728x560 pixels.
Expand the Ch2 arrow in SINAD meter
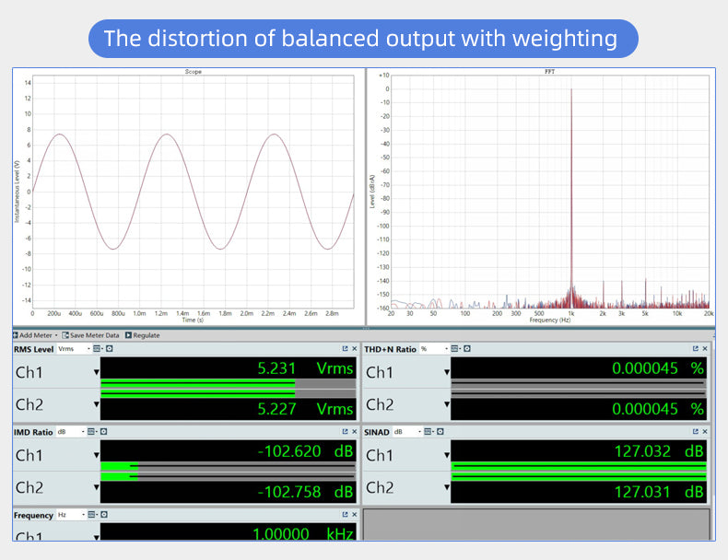tap(447, 487)
